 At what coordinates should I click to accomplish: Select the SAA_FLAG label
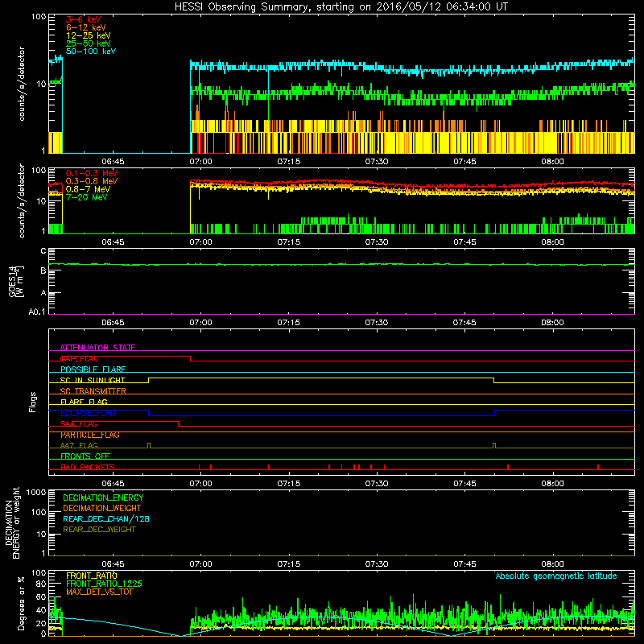79,424
